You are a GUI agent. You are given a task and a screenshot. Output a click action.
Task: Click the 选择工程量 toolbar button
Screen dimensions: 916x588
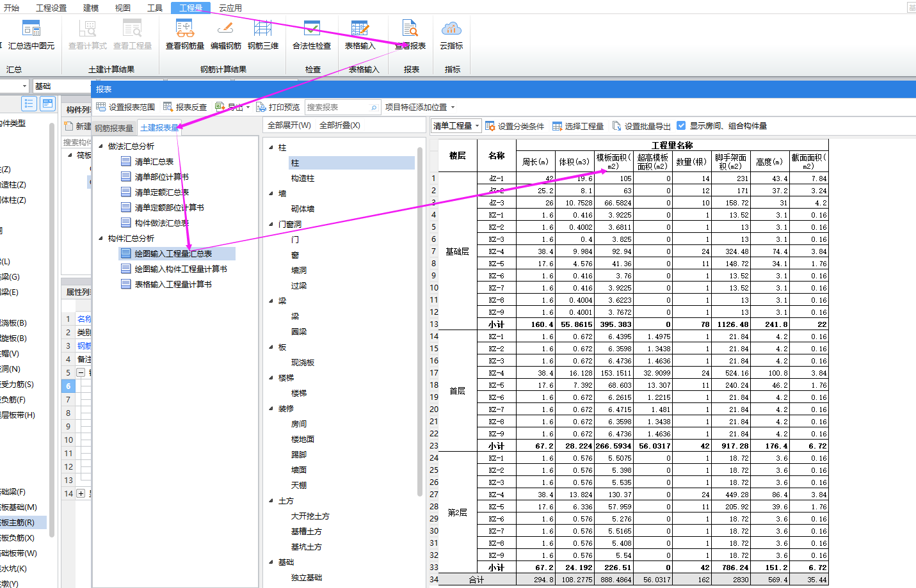(578, 126)
